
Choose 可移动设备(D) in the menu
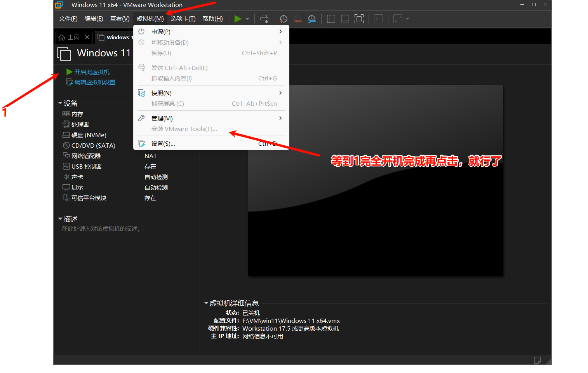tap(211, 42)
